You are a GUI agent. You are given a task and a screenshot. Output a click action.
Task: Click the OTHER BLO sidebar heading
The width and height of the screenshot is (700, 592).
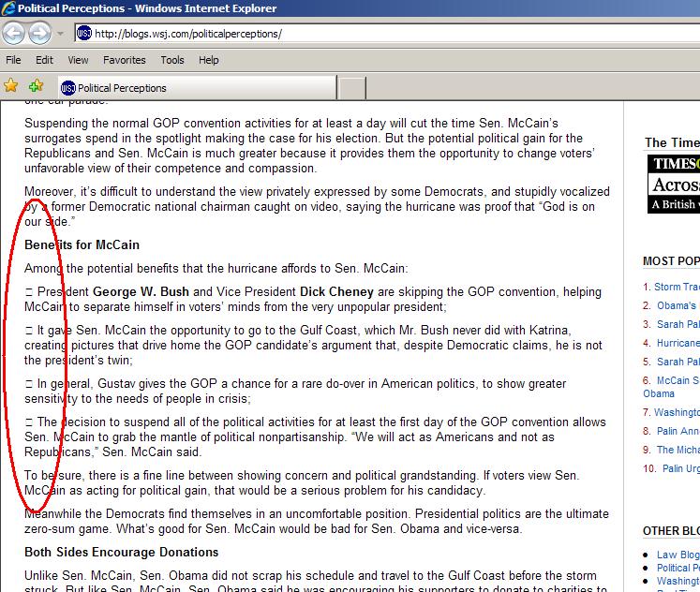pos(672,531)
